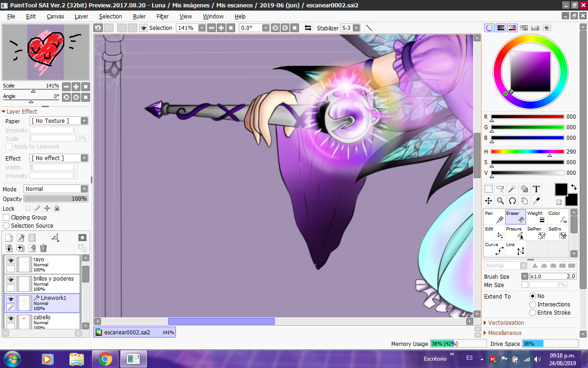The image size is (588, 368).
Task: Select the Eraser tool
Action: pyautogui.click(x=515, y=217)
